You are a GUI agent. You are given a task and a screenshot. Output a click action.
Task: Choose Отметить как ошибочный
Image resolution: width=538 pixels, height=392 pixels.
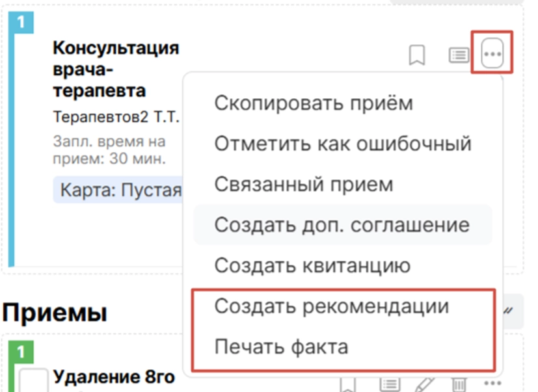tap(342, 143)
